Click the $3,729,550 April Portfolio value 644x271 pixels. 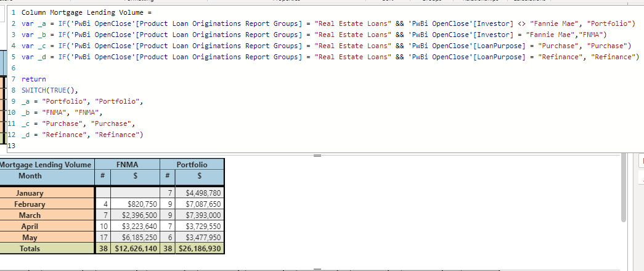click(x=200, y=226)
